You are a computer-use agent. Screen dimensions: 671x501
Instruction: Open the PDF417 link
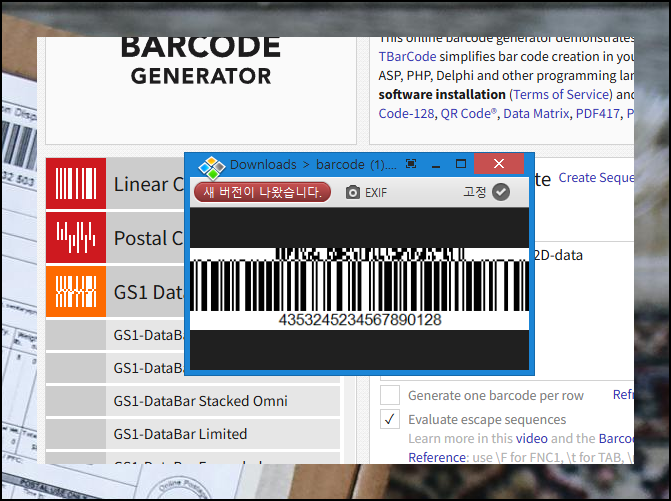tap(597, 113)
